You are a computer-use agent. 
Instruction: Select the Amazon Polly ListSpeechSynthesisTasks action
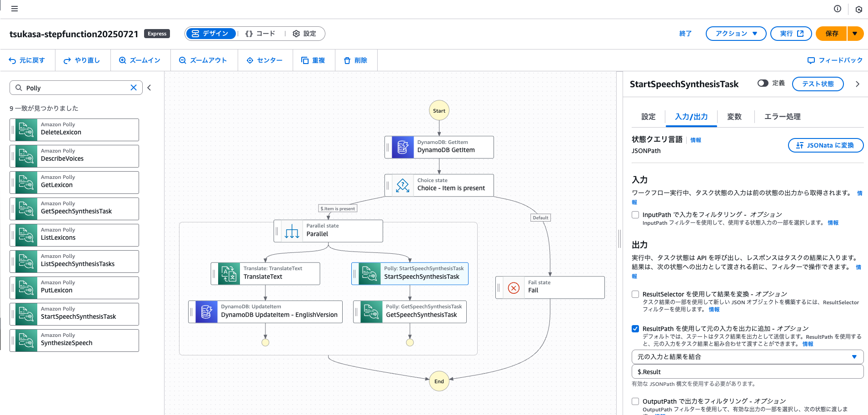(x=74, y=262)
